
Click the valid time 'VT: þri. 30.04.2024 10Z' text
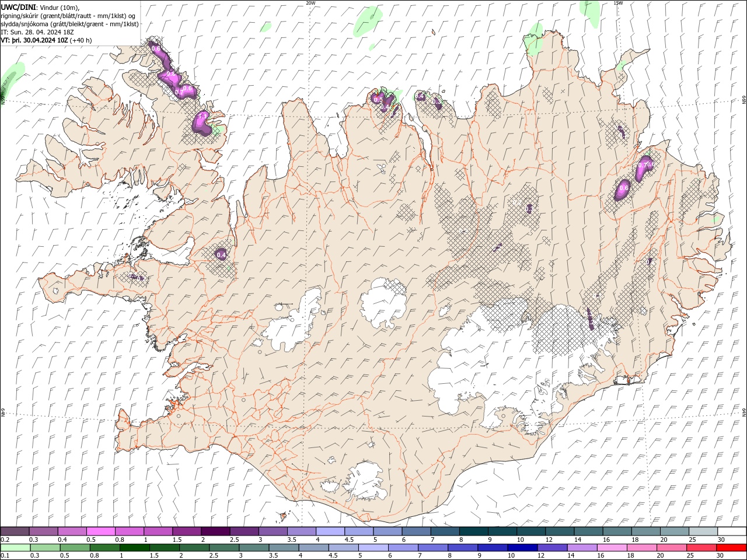click(34, 40)
